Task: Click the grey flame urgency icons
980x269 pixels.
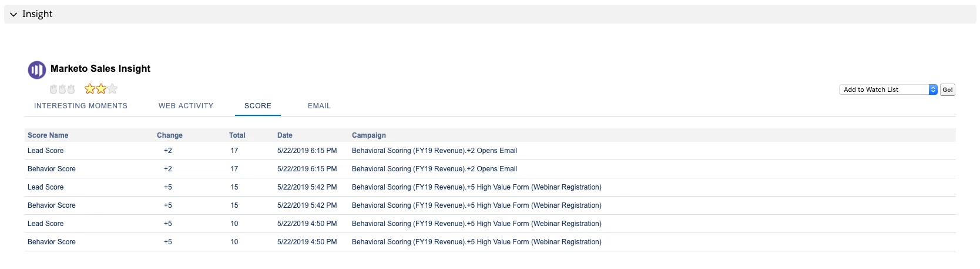Action: (x=62, y=89)
